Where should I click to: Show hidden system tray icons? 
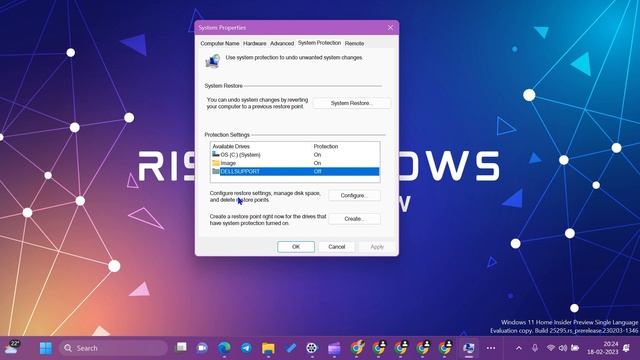pos(518,348)
